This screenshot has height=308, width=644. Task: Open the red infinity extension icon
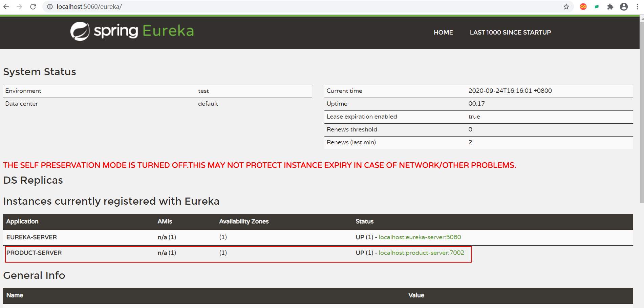[583, 7]
